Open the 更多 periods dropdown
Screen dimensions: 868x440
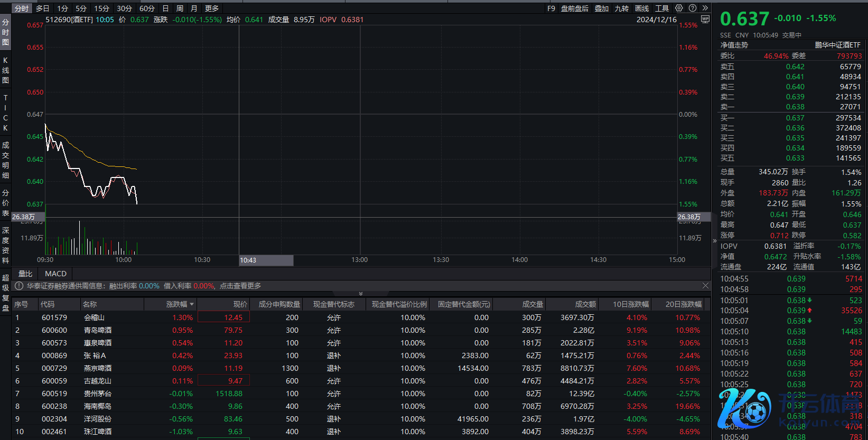211,8
